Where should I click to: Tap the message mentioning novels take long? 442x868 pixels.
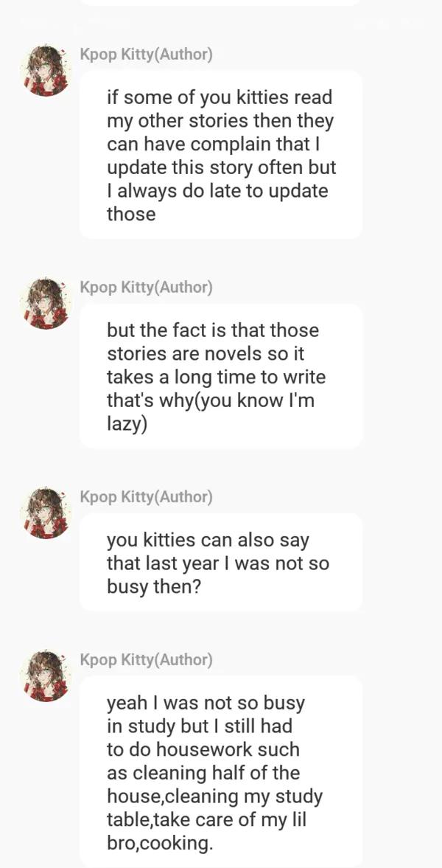[x=221, y=376]
